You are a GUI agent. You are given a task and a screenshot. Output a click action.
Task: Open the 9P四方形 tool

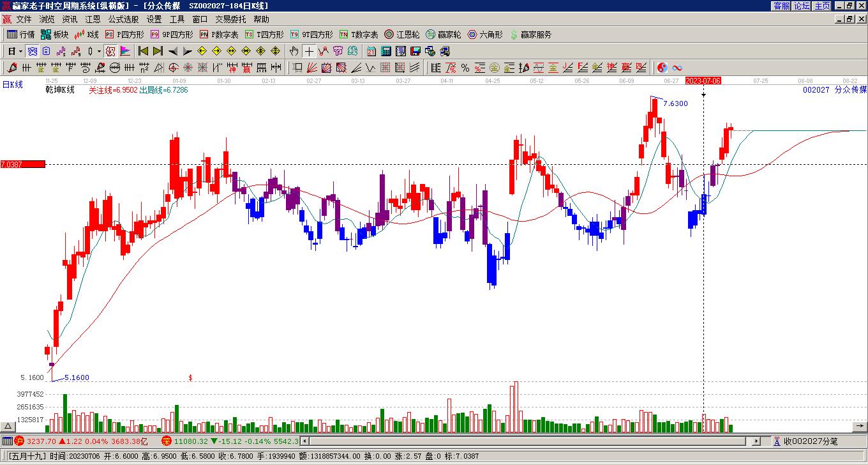[x=172, y=34]
